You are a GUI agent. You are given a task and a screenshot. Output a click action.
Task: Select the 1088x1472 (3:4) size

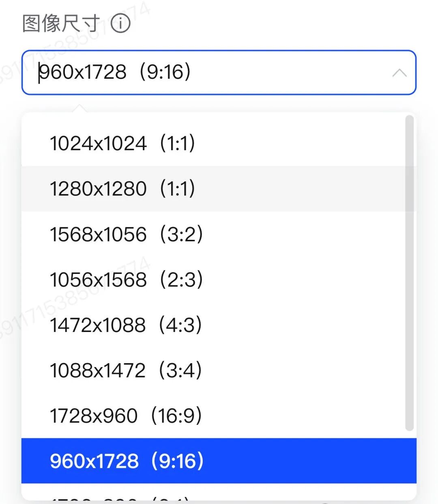click(x=126, y=371)
